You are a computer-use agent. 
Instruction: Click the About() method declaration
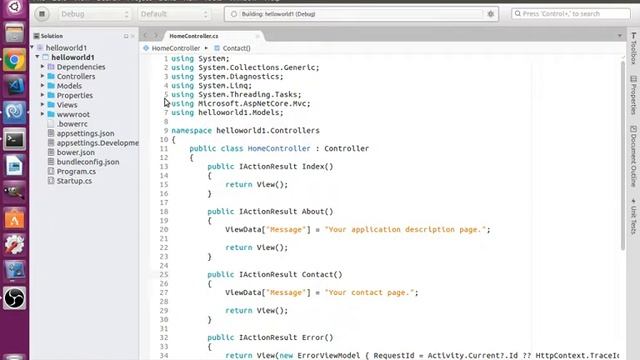tap(270, 211)
